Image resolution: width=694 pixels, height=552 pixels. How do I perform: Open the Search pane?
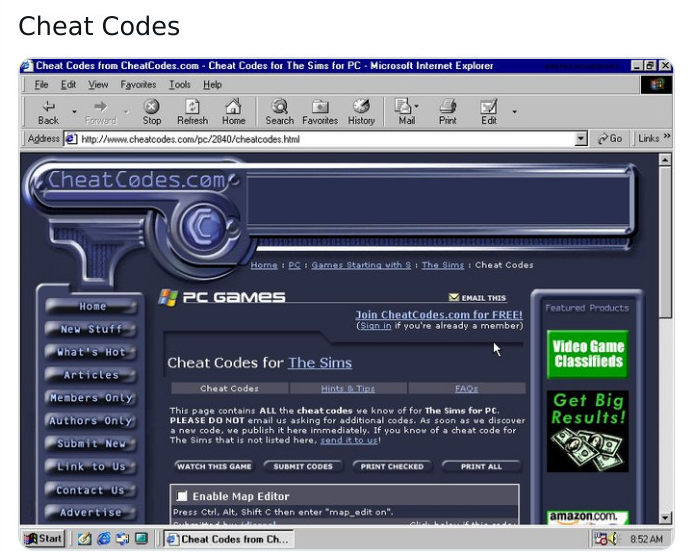[279, 112]
